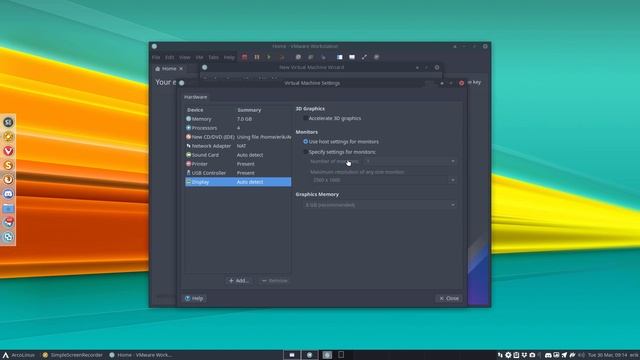Select the Memory device row
Image resolution: width=640 pixels, height=360 pixels.
238,119
